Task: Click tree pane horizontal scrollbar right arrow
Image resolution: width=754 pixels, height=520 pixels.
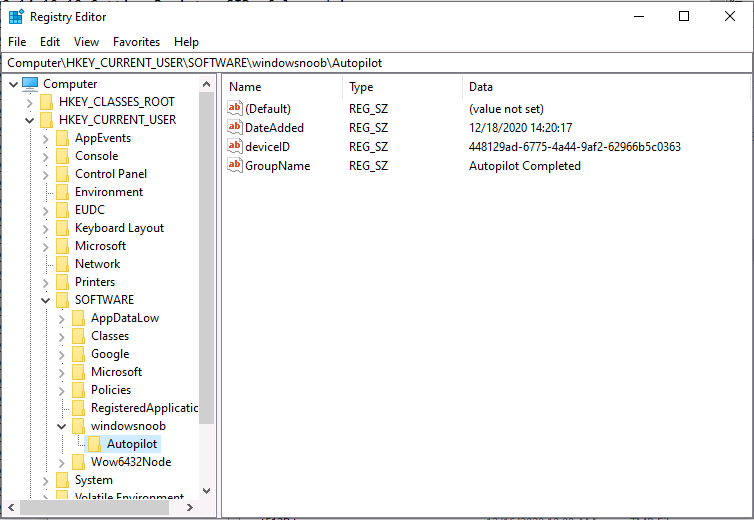Action: (190, 507)
